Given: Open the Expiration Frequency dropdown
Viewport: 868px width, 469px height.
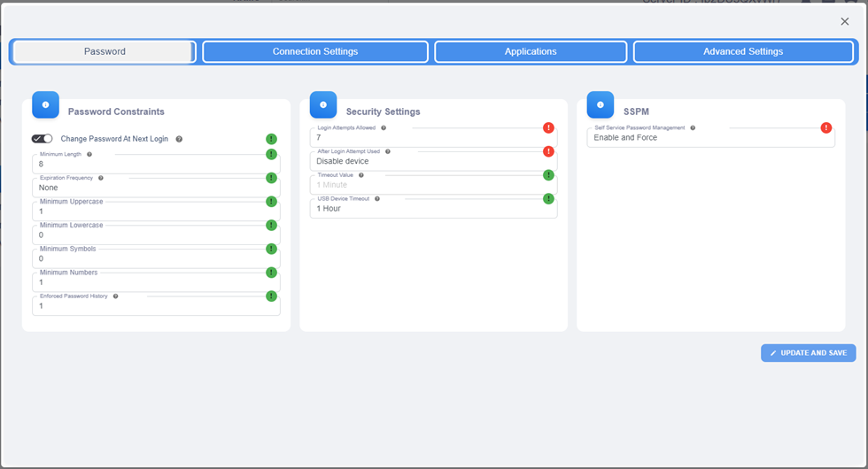Looking at the screenshot, I should (x=155, y=188).
